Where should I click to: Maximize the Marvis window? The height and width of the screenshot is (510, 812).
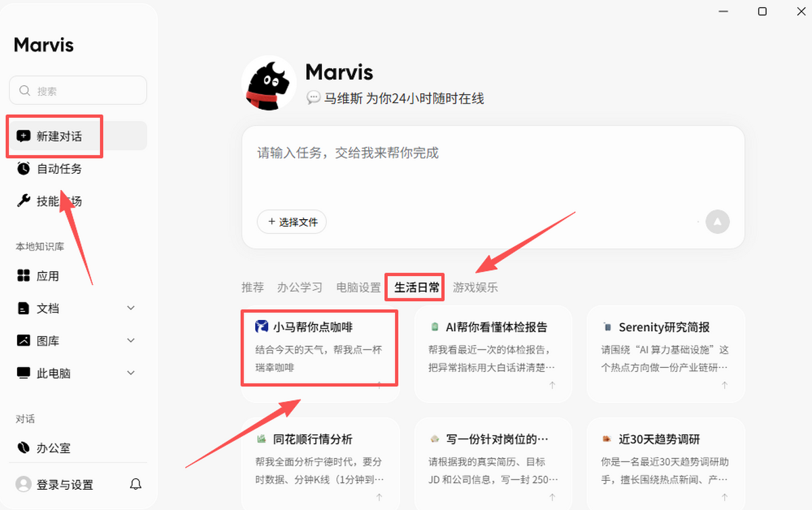(x=763, y=11)
